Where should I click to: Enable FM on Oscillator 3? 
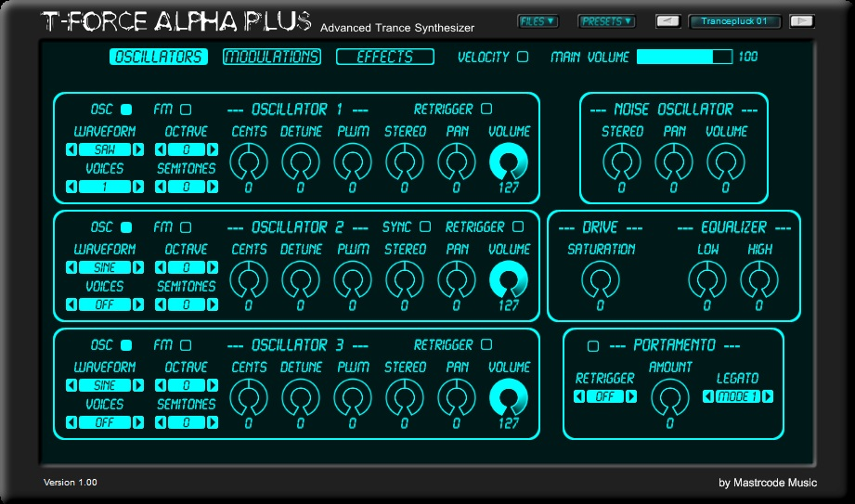(186, 344)
